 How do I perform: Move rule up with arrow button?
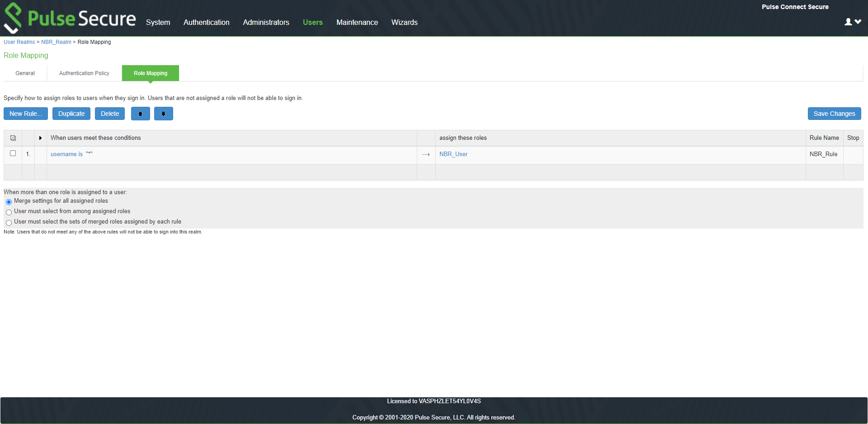pyautogui.click(x=141, y=114)
